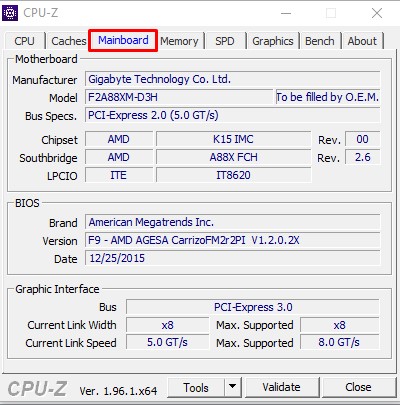Click LPCIO vendor field ITE
The width and height of the screenshot is (400, 405).
coord(119,175)
